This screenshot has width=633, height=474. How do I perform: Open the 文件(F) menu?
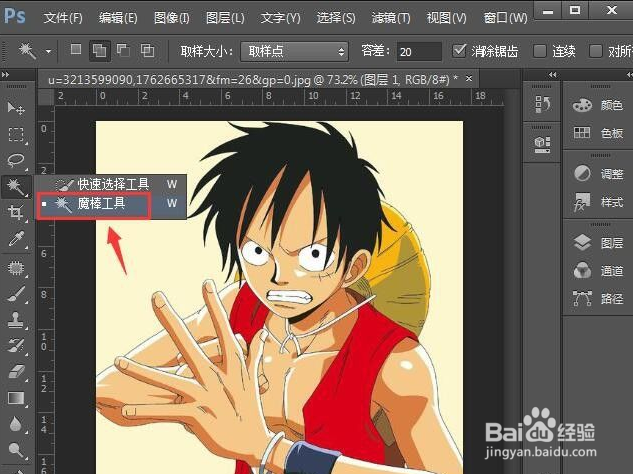(x=63, y=18)
